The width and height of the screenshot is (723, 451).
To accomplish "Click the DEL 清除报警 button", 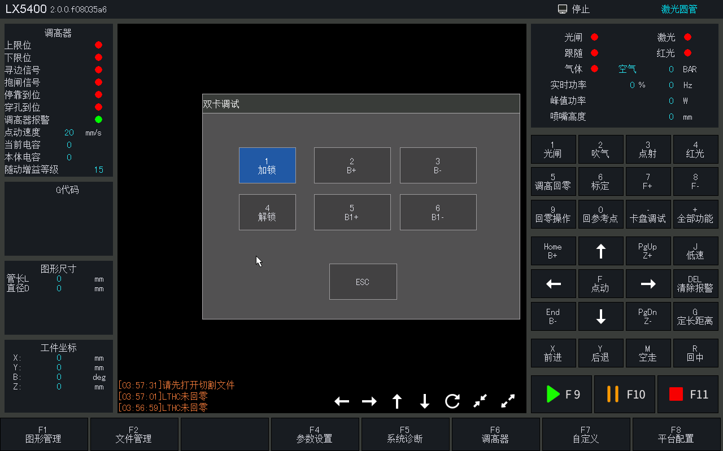I will click(x=695, y=284).
